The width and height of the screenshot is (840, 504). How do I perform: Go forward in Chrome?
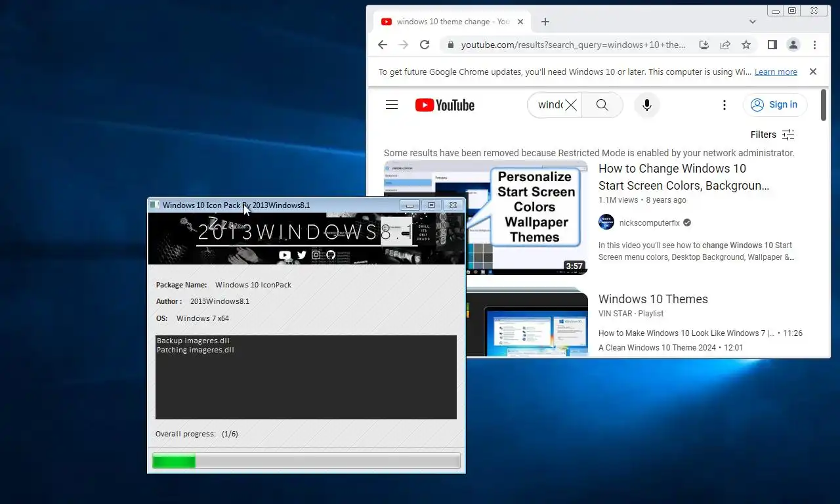(404, 45)
